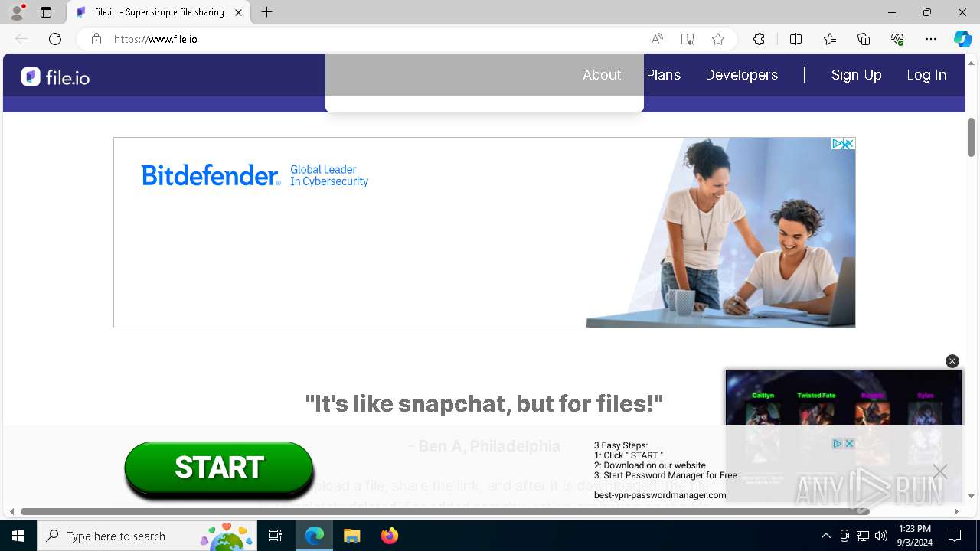This screenshot has height=551, width=980.
Task: Enter Immersive Reader icon
Action: coord(688,39)
